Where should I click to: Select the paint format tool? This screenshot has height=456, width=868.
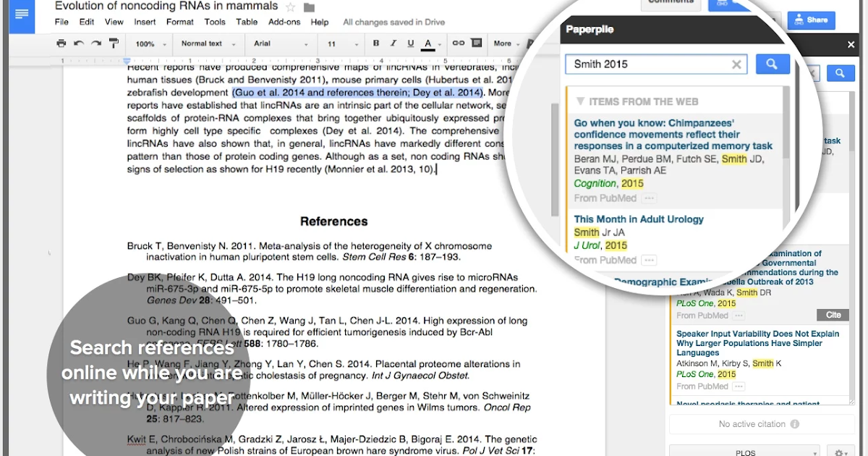[x=114, y=43]
